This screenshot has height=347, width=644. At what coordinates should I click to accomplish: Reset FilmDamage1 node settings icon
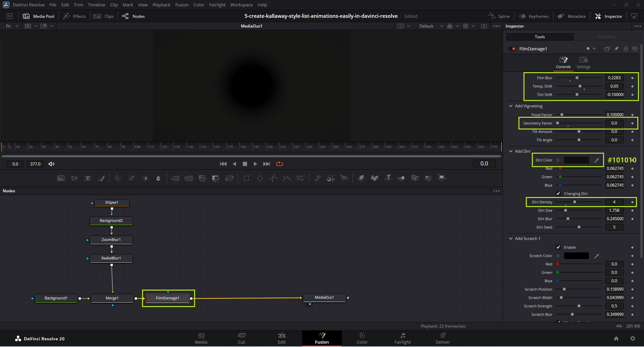(635, 49)
